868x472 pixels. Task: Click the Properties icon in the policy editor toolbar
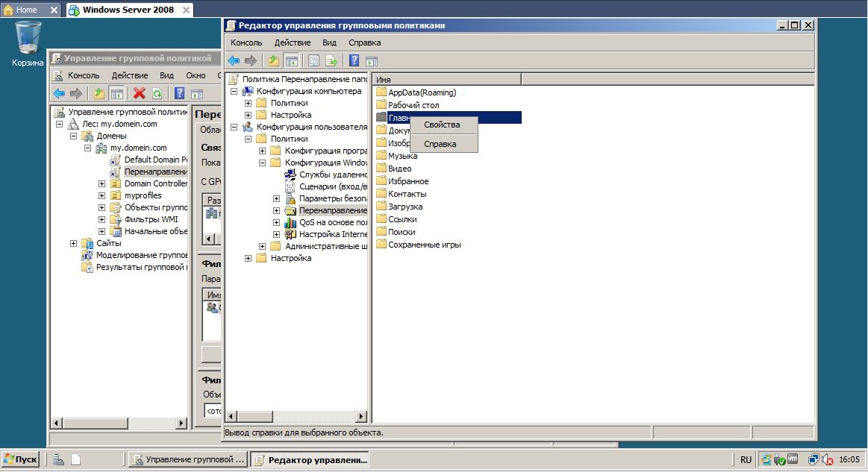pyautogui.click(x=314, y=61)
